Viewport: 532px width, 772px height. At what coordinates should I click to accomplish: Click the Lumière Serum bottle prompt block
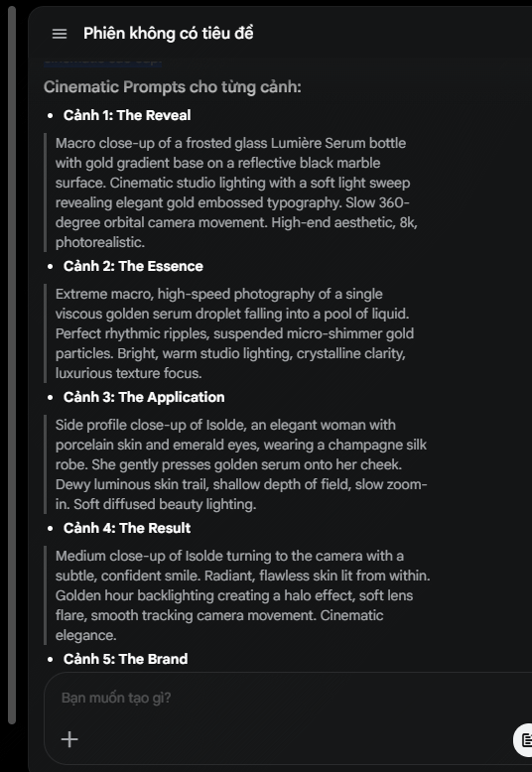pos(236,193)
